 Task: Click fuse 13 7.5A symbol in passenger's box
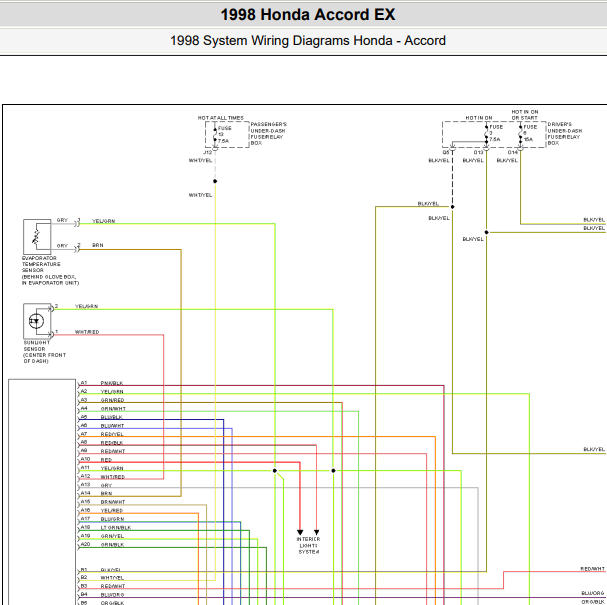point(215,134)
